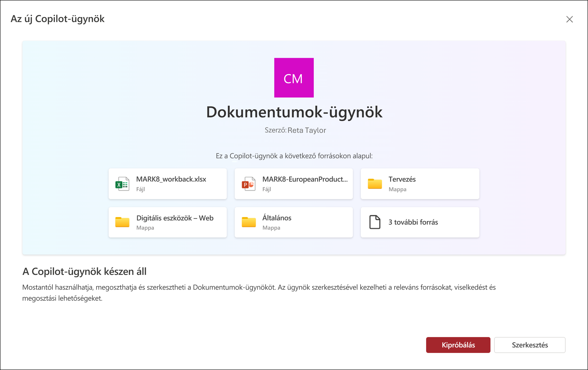Click the Mappa caption under Tervezés

click(397, 189)
